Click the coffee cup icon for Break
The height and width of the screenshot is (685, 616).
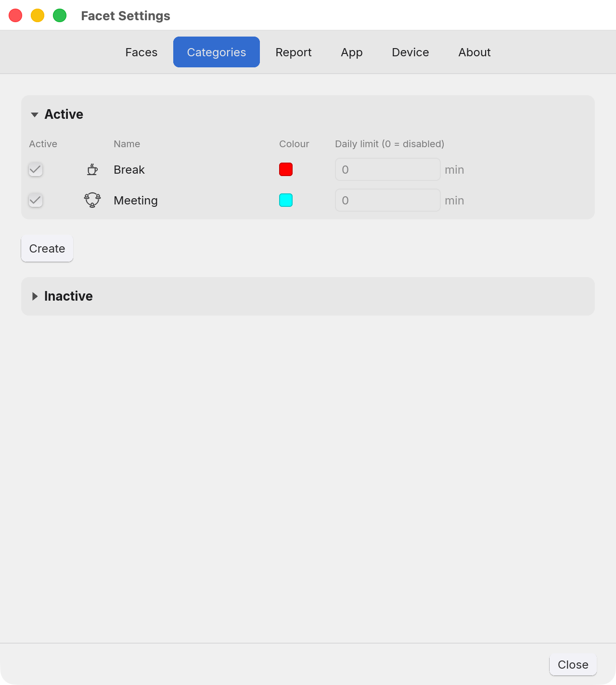(x=92, y=169)
